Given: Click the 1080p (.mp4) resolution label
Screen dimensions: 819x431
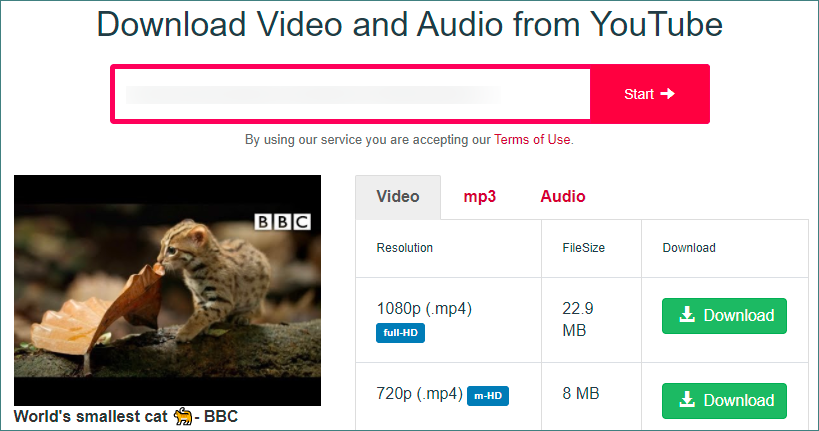Looking at the screenshot, I should [424, 309].
